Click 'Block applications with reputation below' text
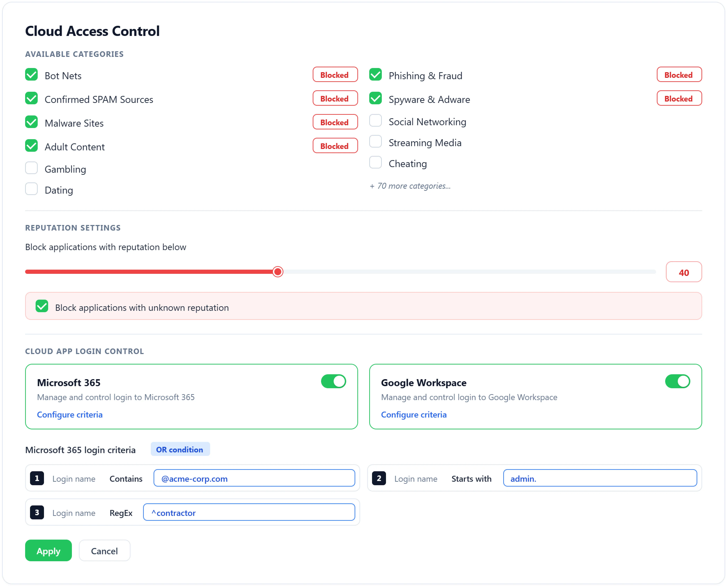728x586 pixels. [x=106, y=247]
